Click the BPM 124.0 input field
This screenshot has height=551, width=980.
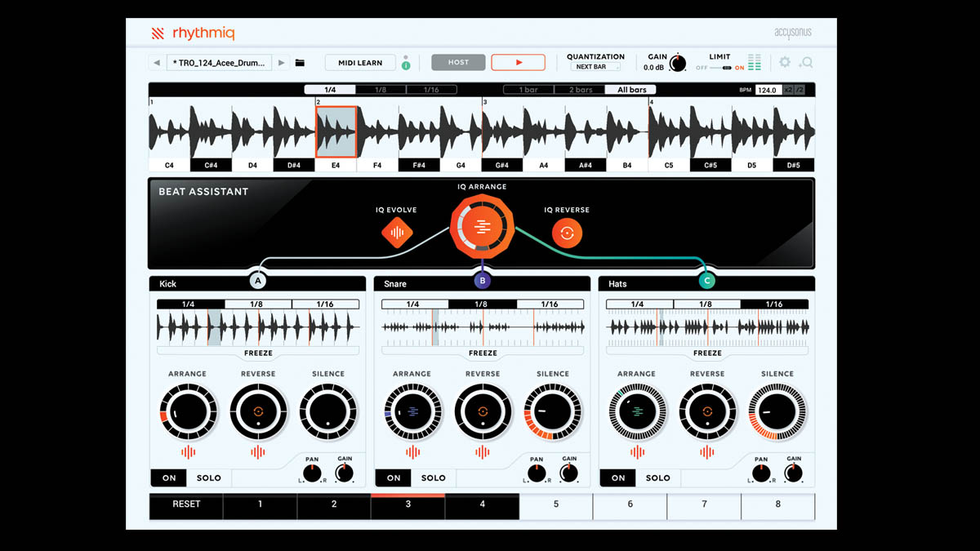[x=768, y=90]
